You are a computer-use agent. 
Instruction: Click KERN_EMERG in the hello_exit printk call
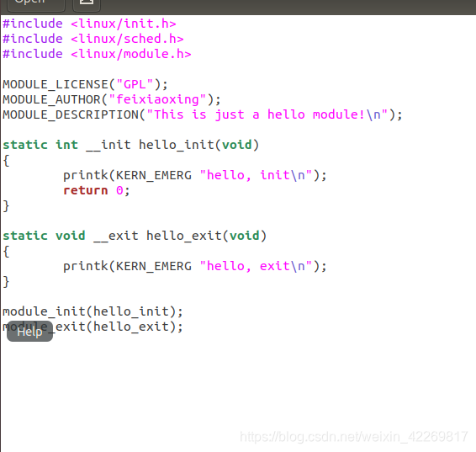[154, 266]
